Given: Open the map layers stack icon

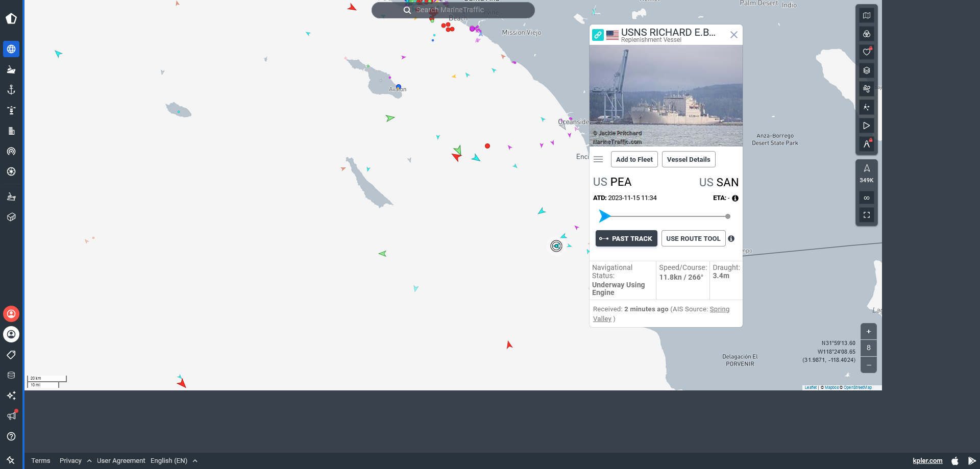Looking at the screenshot, I should (x=867, y=70).
